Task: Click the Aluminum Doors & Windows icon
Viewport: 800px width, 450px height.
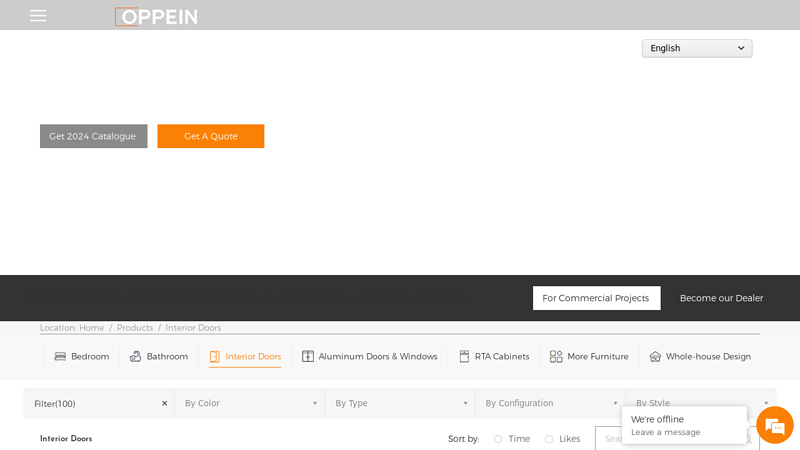Action: pyautogui.click(x=308, y=356)
